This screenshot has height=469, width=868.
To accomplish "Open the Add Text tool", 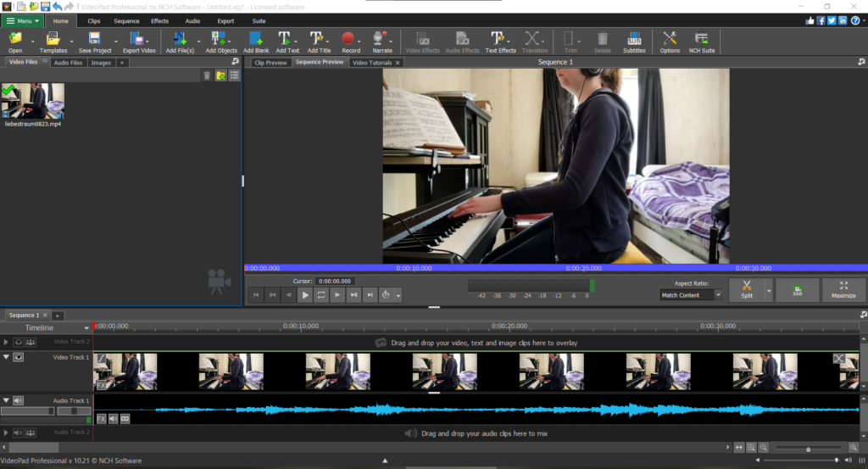I will (286, 38).
